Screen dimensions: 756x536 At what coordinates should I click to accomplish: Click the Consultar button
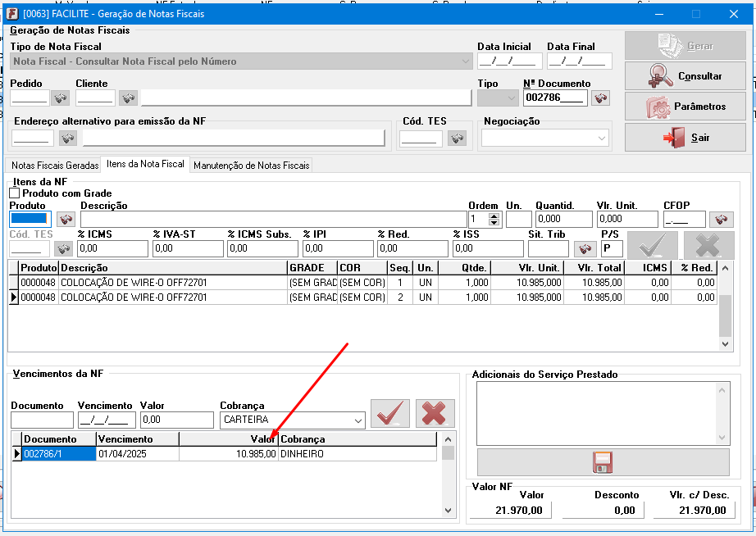click(x=685, y=76)
